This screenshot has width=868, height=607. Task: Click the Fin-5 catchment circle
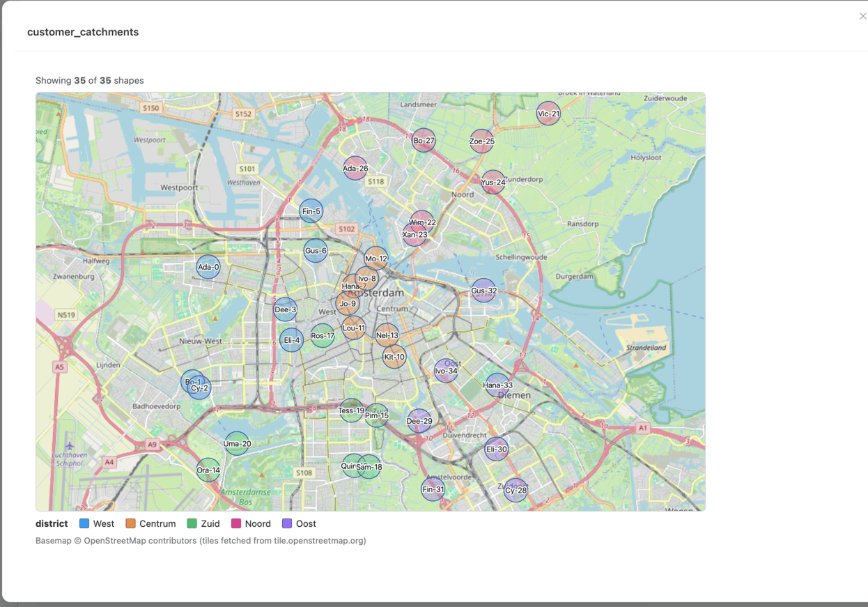311,211
